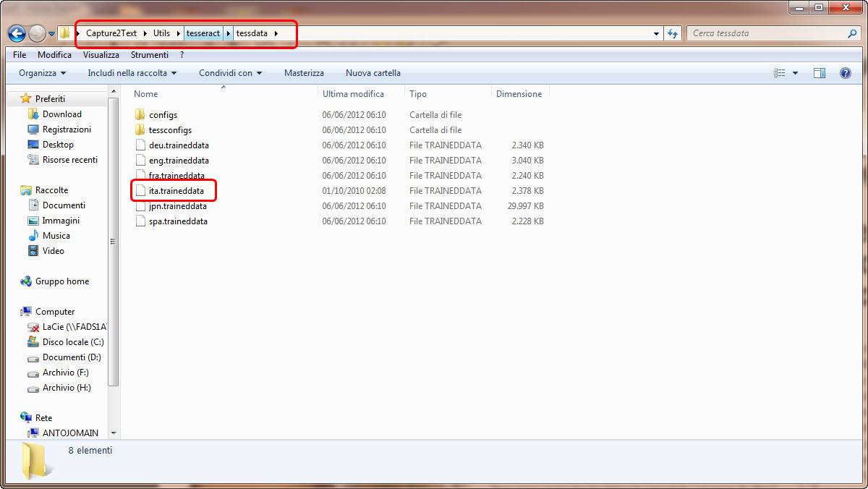Sort files by Dimensione column header
This screenshot has height=489, width=868.
coord(519,94)
